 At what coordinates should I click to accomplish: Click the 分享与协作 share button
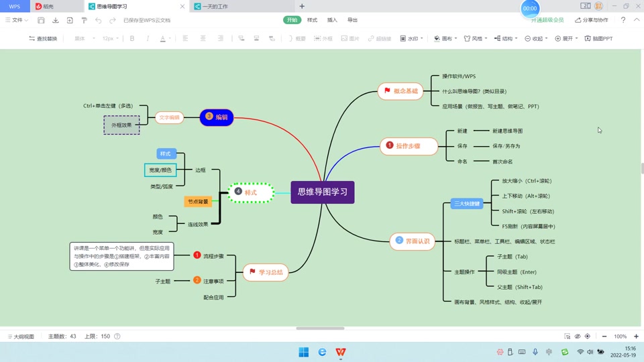tap(592, 19)
